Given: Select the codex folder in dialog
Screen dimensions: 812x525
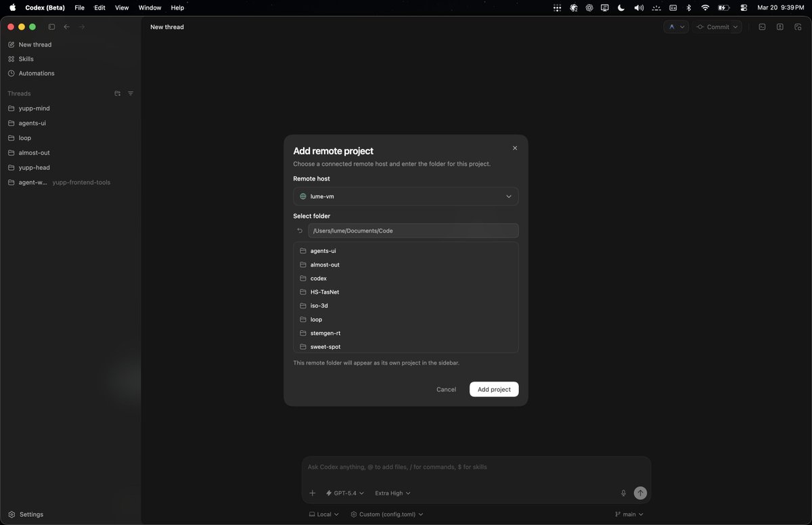Looking at the screenshot, I should 406,278.
